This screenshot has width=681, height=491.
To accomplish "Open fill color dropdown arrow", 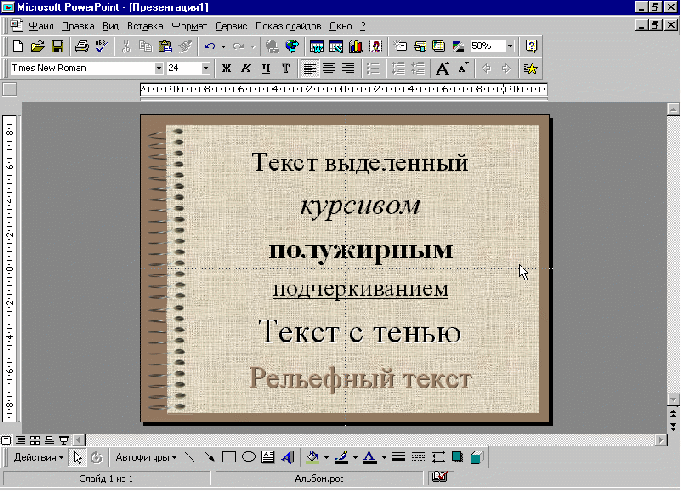I will point(326,457).
